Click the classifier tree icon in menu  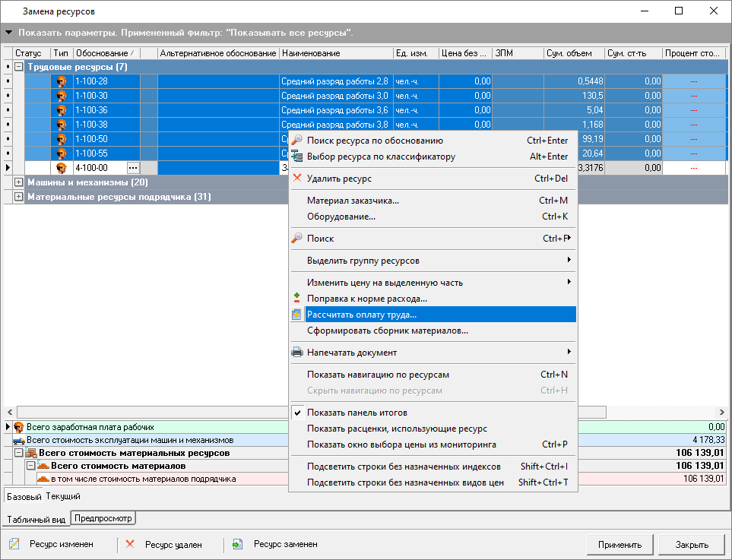297,157
